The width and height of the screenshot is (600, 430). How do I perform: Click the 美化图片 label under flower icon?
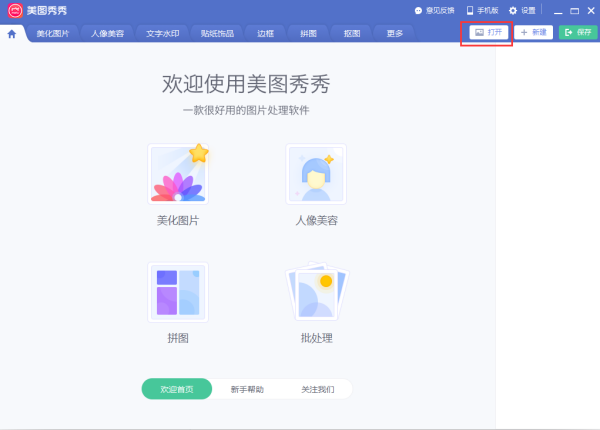178,220
